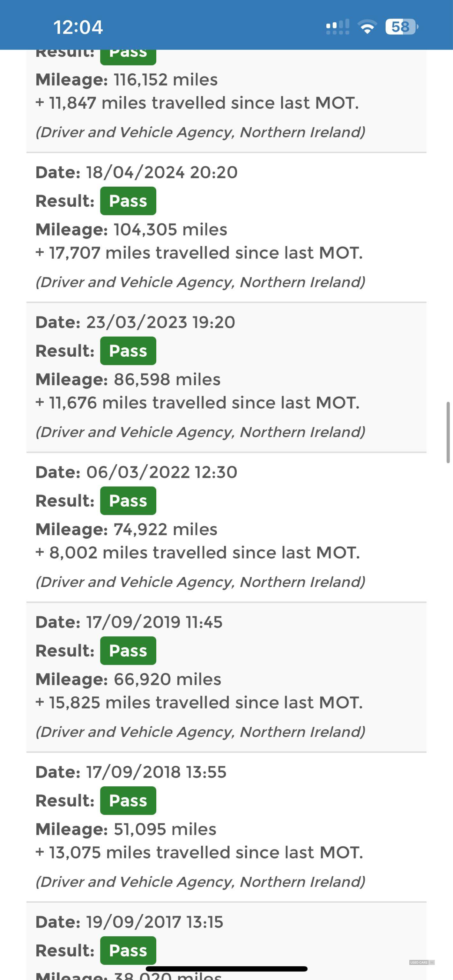Click Pass badge for 06/03/2022 test
This screenshot has width=453, height=980.
pos(128,501)
